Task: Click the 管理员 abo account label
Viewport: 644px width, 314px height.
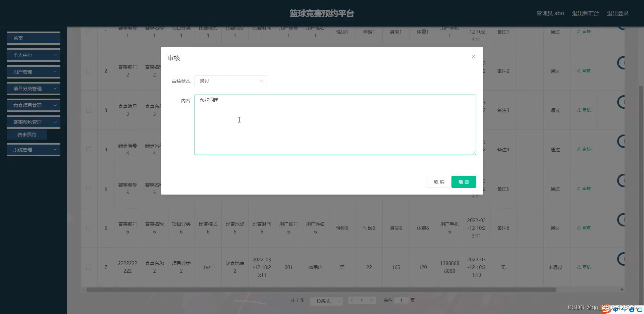Action: coord(550,13)
